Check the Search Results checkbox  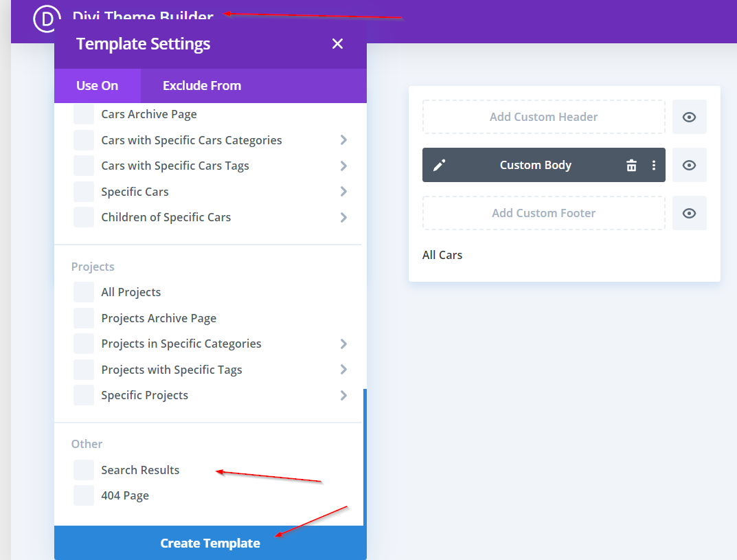(x=84, y=470)
